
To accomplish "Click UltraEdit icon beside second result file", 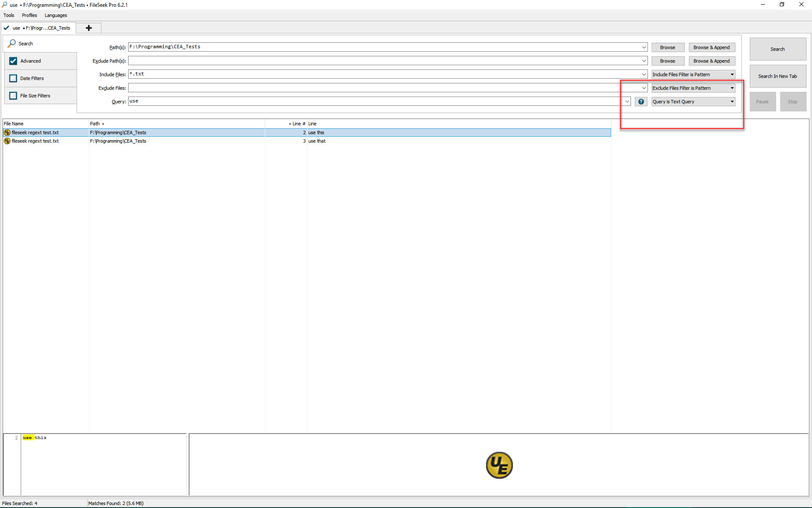I will coord(7,141).
